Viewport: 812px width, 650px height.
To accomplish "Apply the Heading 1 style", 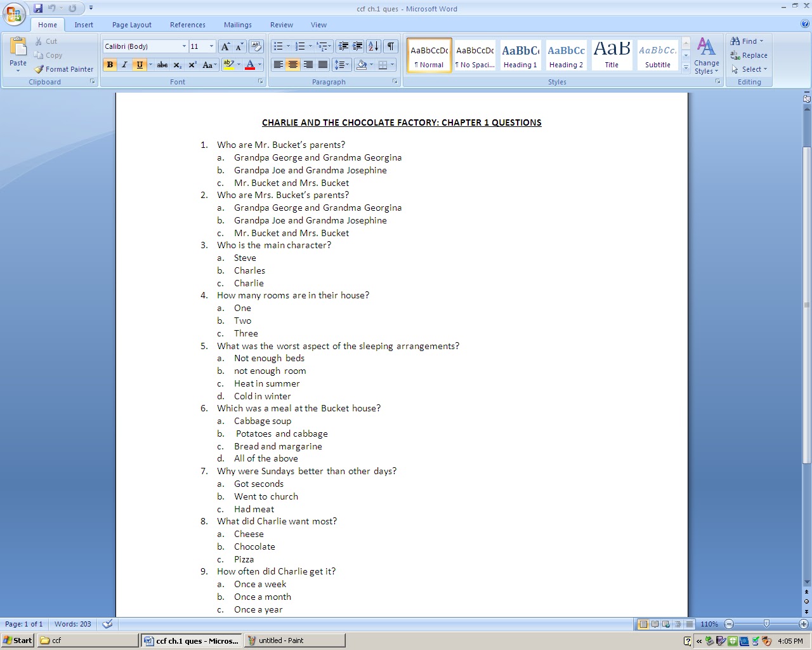I will [x=520, y=55].
